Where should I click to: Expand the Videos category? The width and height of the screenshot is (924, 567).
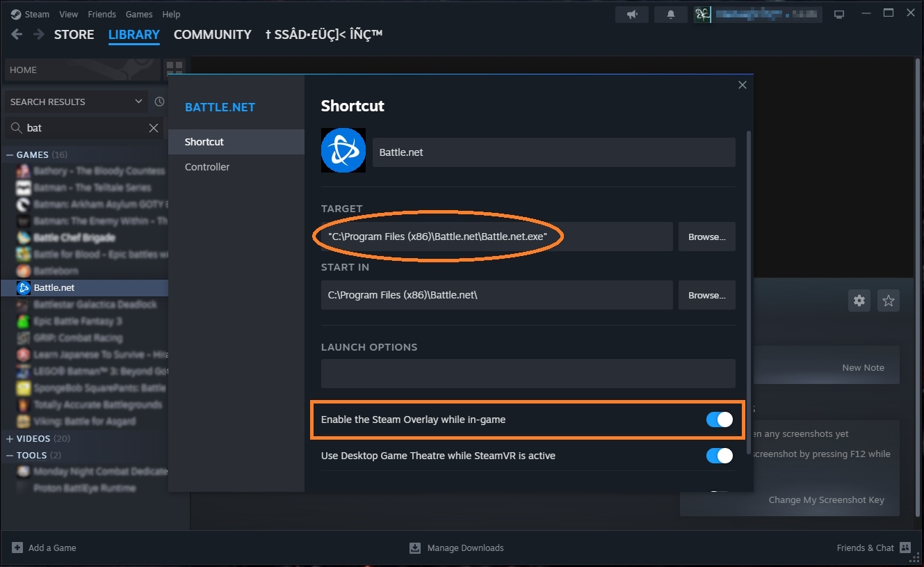point(10,438)
